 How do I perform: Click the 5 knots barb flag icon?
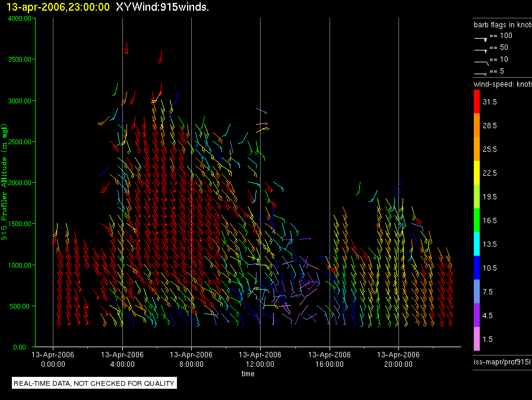(x=480, y=74)
